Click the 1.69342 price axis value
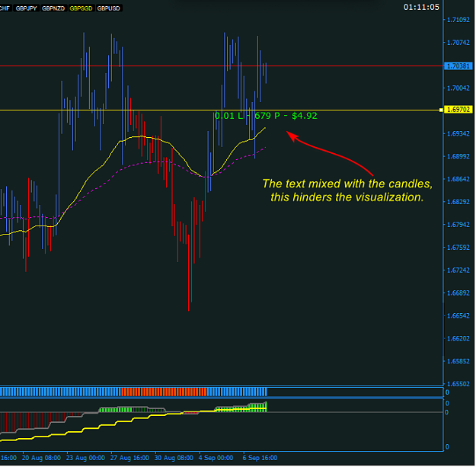This screenshot has width=476, height=467. [458, 134]
